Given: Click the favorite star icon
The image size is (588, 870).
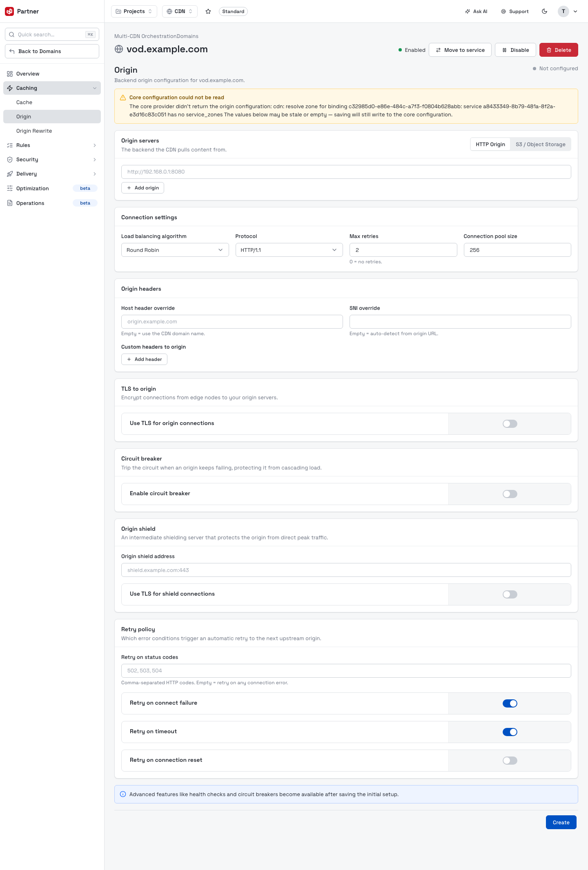Looking at the screenshot, I should (208, 11).
